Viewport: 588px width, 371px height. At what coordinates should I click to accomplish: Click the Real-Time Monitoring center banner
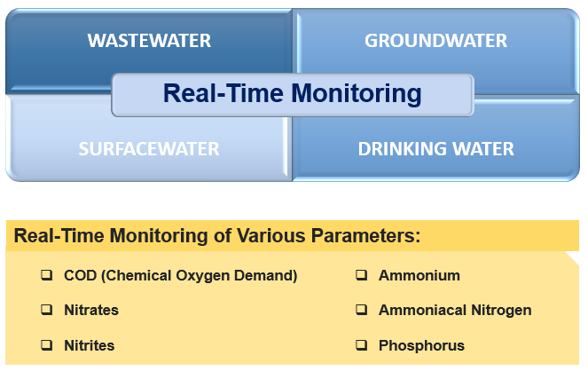pyautogui.click(x=293, y=95)
